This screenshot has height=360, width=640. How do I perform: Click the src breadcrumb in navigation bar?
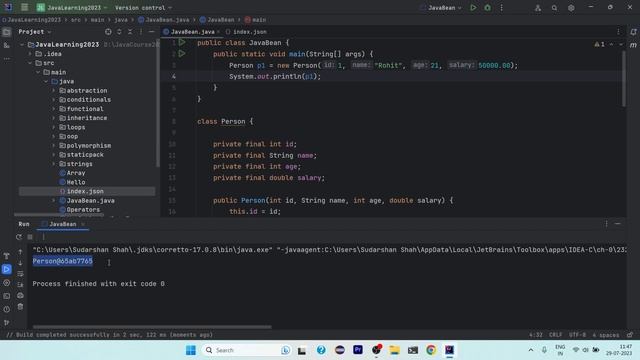click(x=76, y=20)
